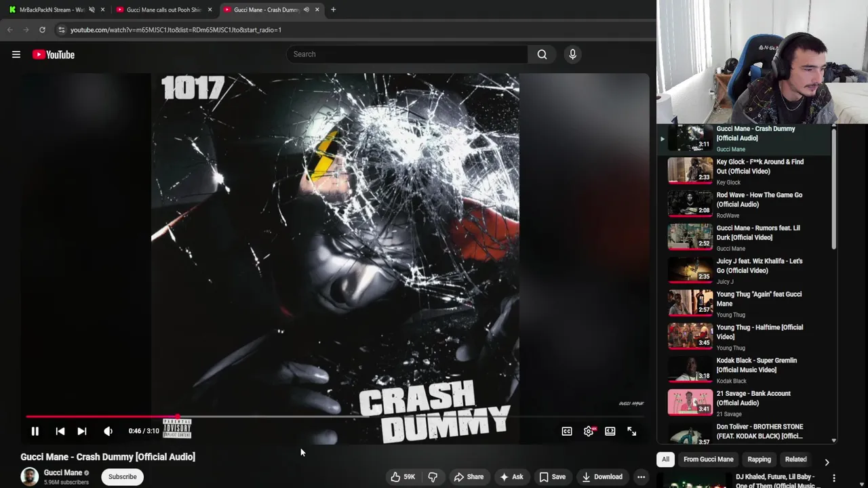Viewport: 868px width, 488px height.
Task: Open Young Thug Again feat Gucci Mane
Action: [759, 299]
